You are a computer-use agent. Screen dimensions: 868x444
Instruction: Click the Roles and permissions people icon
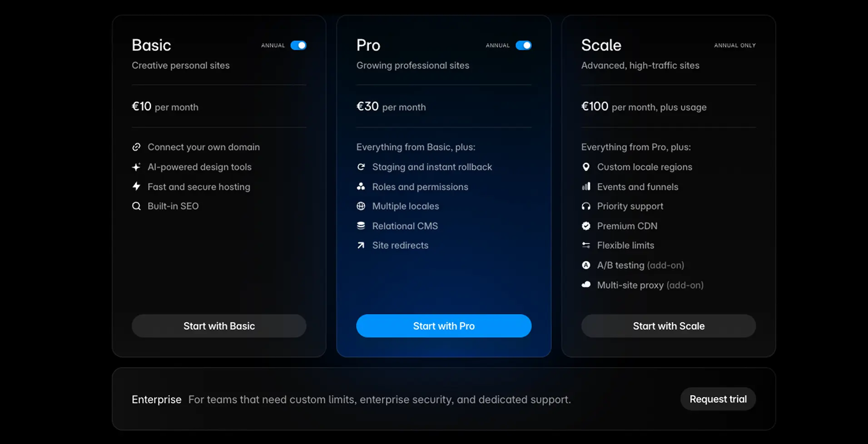click(x=361, y=187)
